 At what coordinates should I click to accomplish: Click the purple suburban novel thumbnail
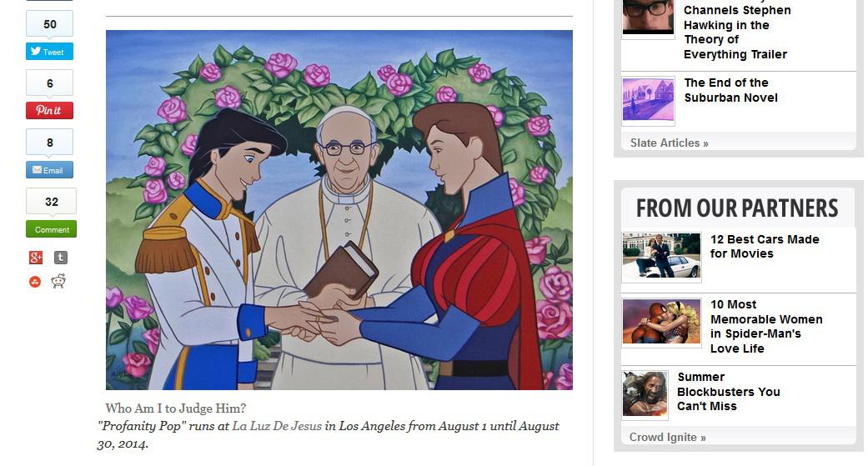[x=648, y=99]
